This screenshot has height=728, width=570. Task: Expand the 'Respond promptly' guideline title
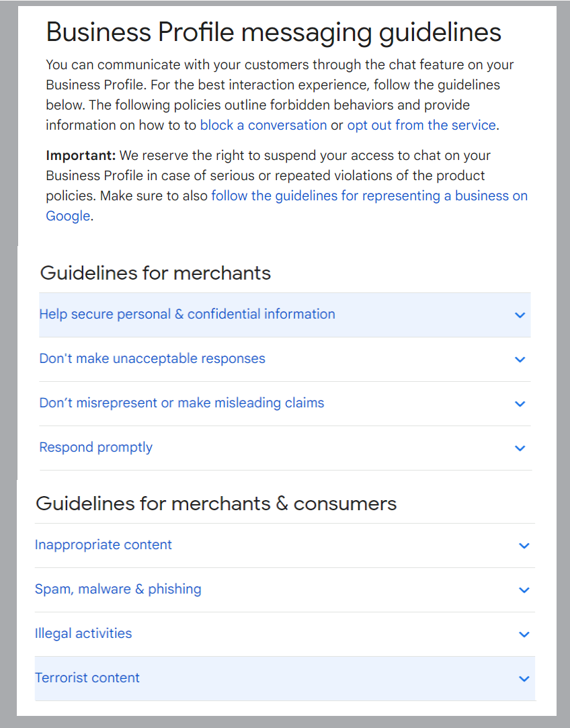(95, 448)
